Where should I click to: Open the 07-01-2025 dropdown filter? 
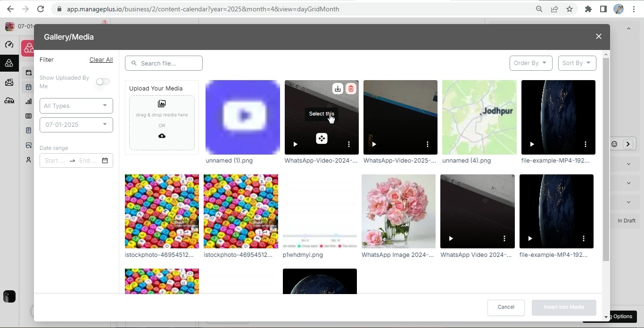tap(76, 124)
